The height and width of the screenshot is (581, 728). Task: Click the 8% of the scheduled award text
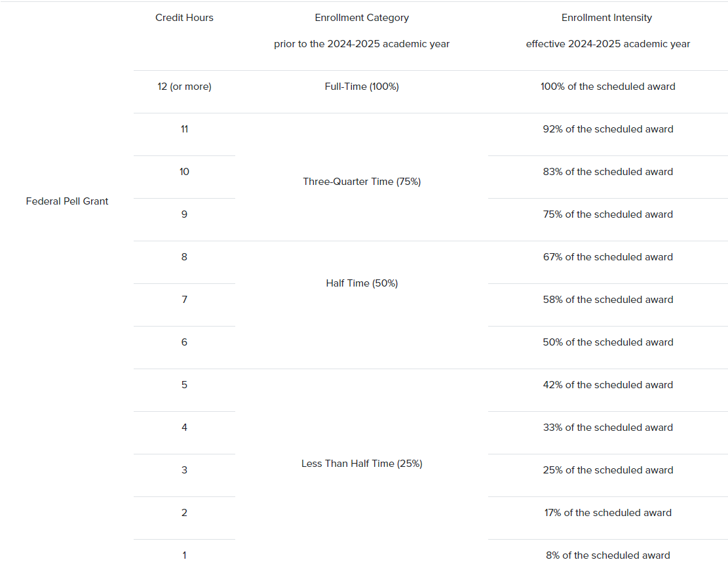607,555
